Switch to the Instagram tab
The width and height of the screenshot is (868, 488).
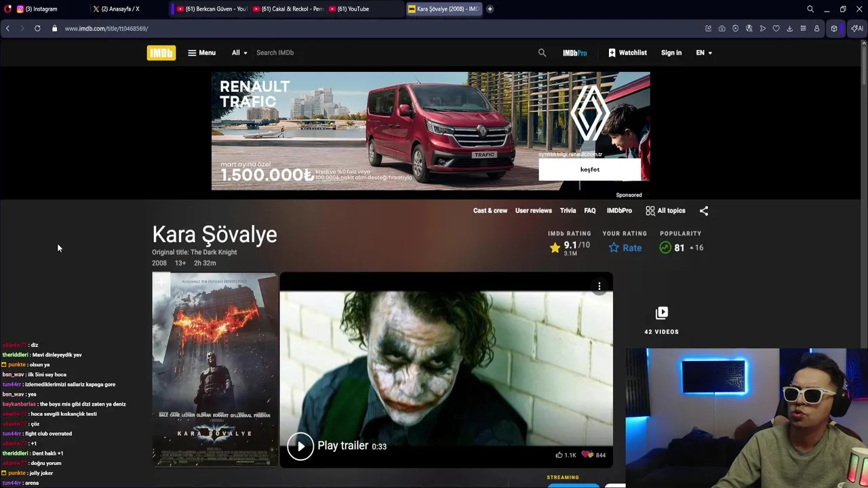[x=41, y=9]
